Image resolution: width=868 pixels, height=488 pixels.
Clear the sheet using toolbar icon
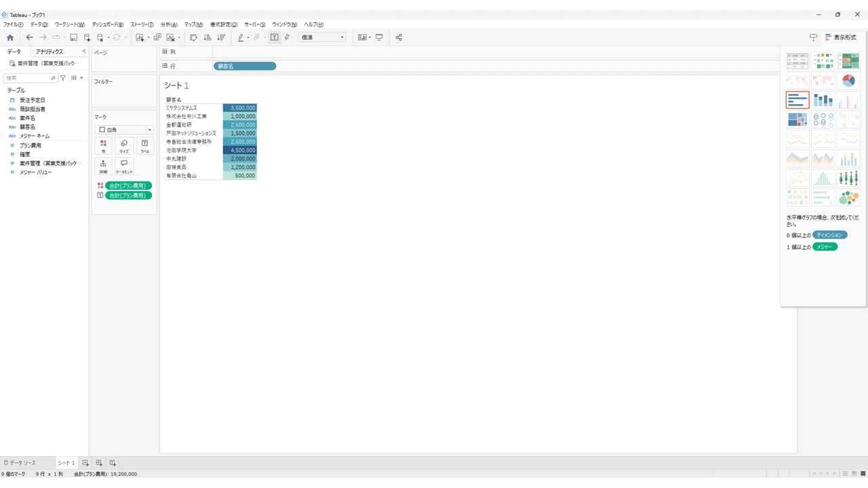(x=171, y=37)
